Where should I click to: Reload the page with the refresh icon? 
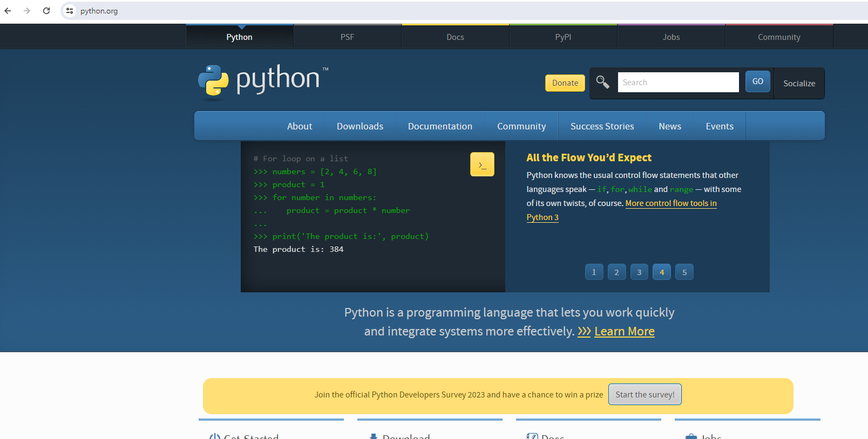pyautogui.click(x=46, y=11)
